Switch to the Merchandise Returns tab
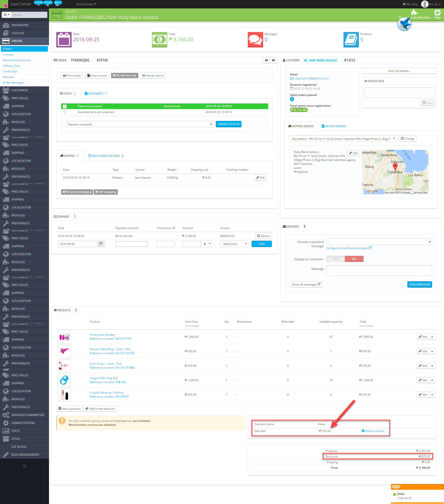 click(106, 156)
